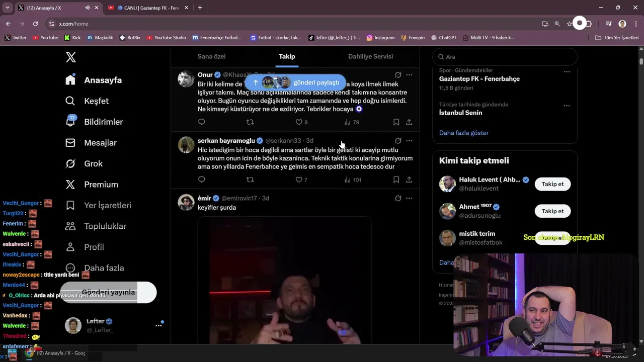
Task: Open serkan bayramoglu's profile avatar
Action: point(186,145)
